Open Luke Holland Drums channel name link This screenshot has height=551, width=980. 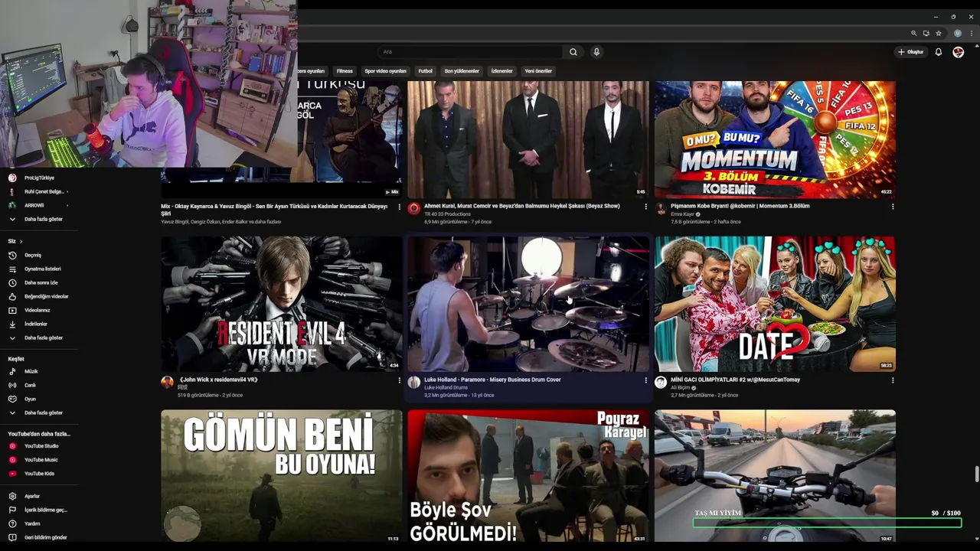point(446,388)
